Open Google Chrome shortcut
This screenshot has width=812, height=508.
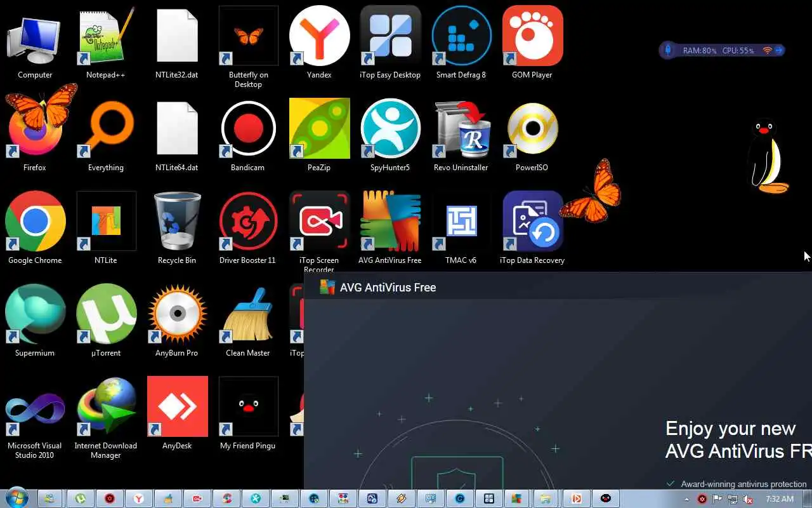35,228
